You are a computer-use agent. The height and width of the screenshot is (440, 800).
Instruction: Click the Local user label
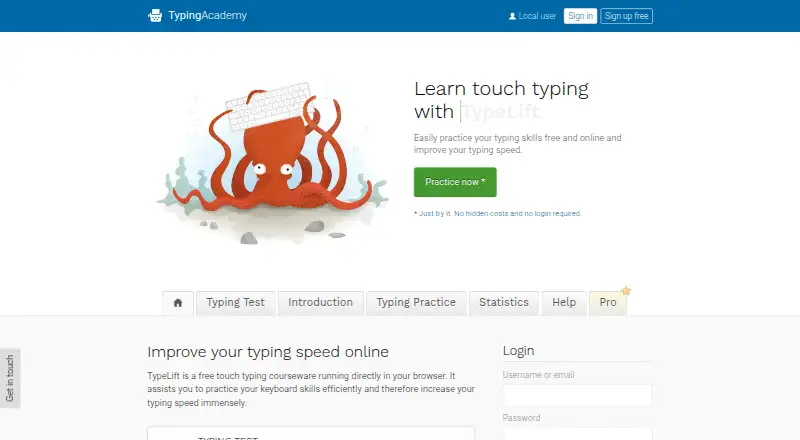coord(537,16)
